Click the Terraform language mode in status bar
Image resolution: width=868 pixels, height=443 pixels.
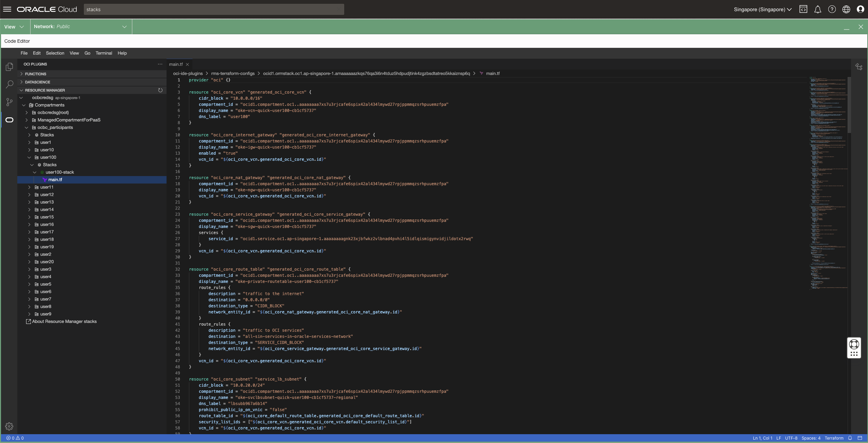click(x=834, y=438)
